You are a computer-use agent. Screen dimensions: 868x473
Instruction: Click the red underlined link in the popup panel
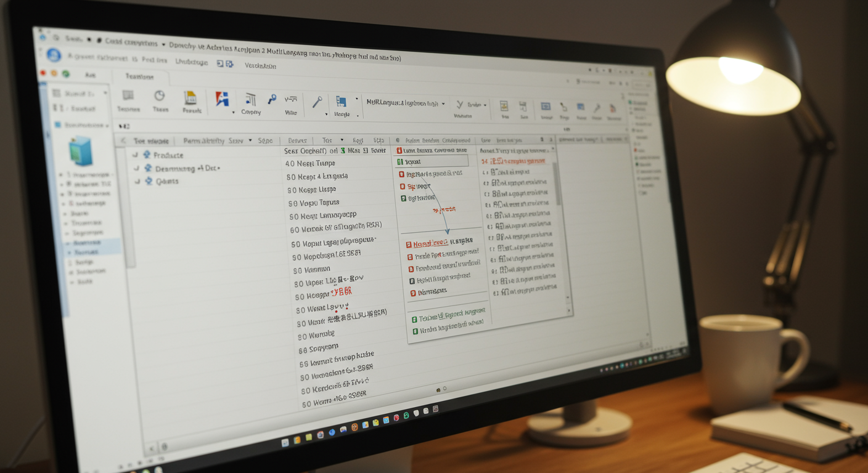[431, 243]
